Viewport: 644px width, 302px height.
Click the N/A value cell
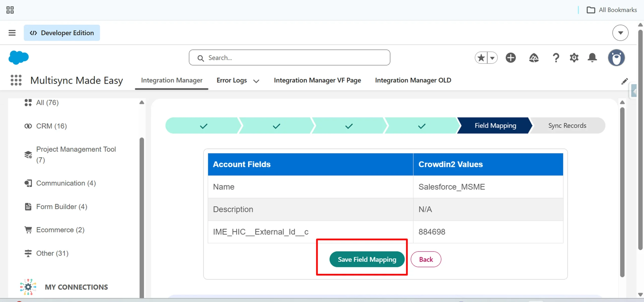coord(488,209)
